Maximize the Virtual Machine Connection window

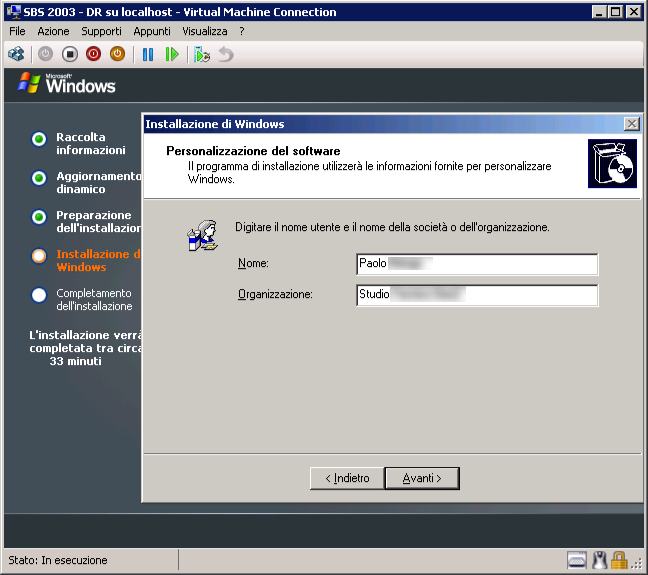[615, 12]
